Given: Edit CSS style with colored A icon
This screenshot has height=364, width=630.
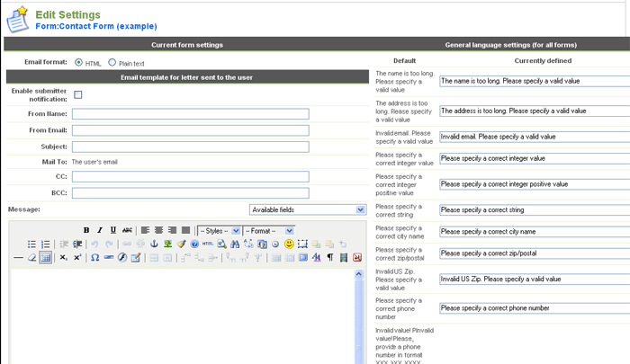Looking at the screenshot, I should pyautogui.click(x=317, y=258).
